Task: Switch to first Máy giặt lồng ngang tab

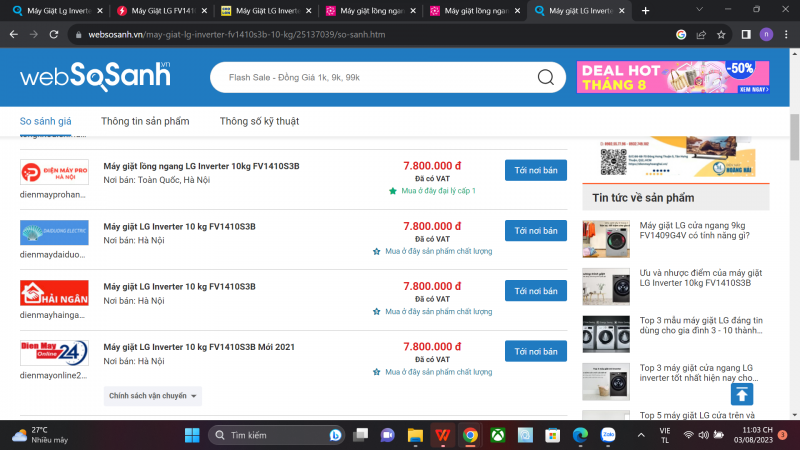Action: click(370, 11)
